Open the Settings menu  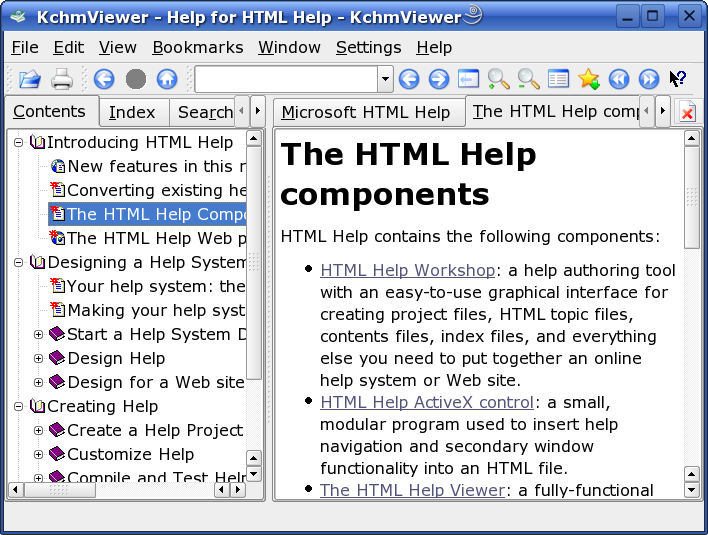[x=368, y=47]
